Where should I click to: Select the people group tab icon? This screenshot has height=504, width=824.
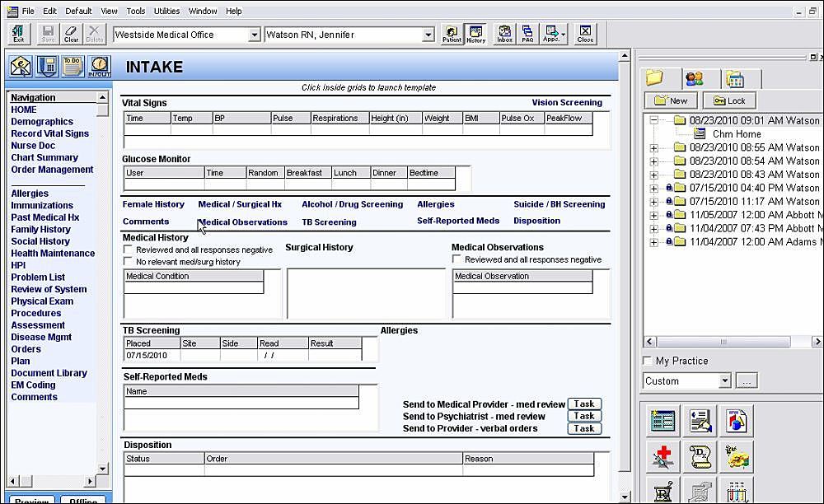coord(695,79)
